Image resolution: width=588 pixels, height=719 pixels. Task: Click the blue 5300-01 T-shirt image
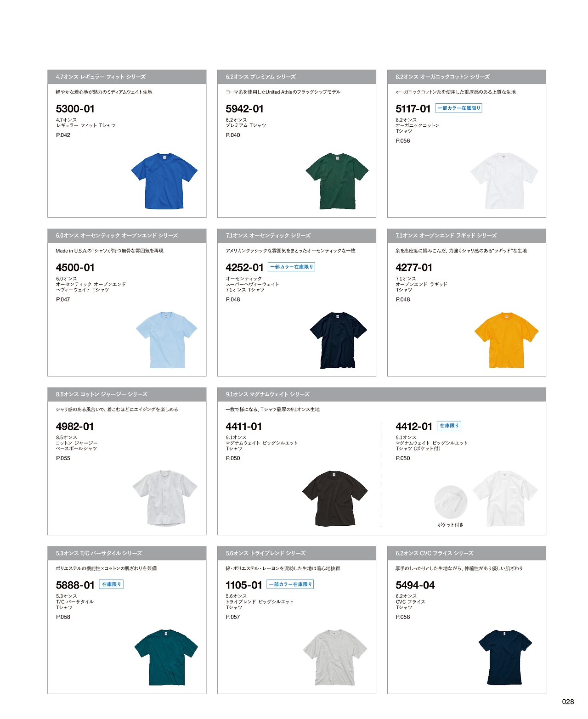pos(164,181)
